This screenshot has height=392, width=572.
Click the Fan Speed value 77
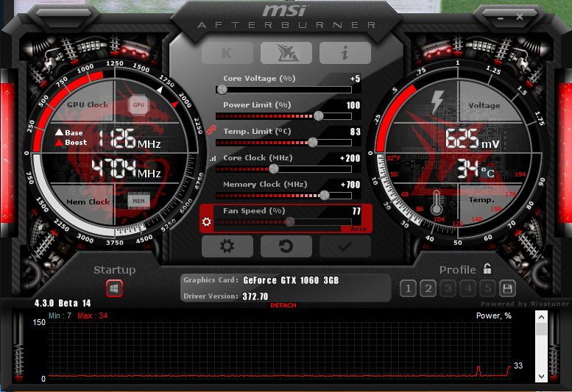[356, 211]
